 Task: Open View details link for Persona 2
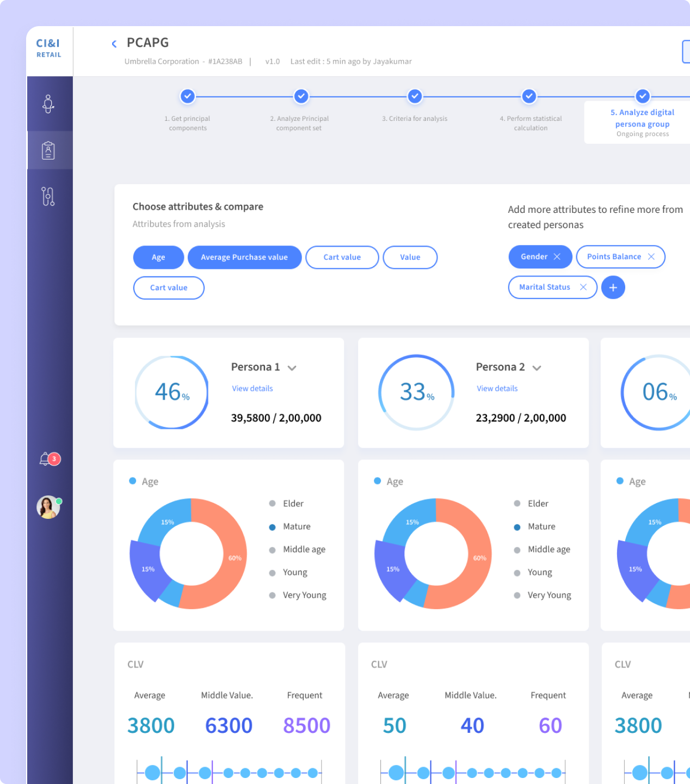[x=497, y=388]
